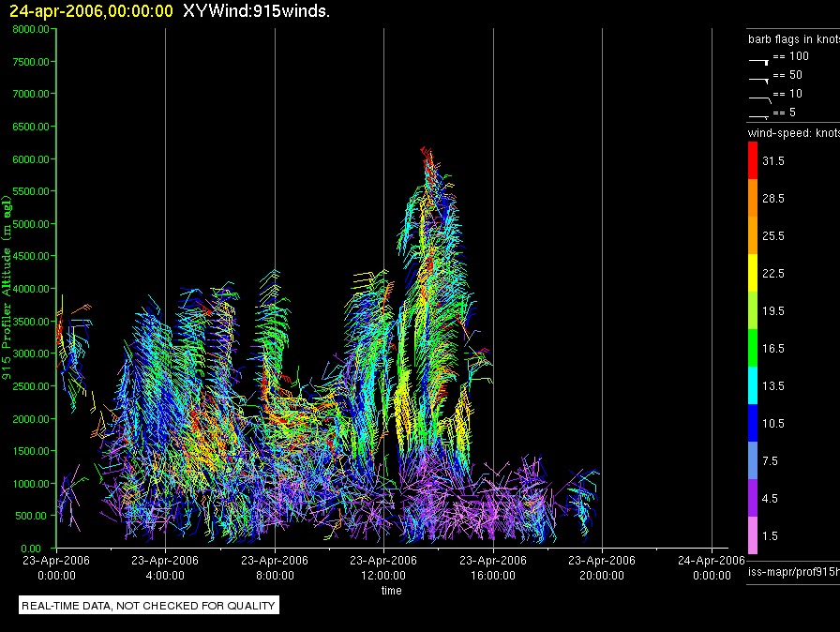The height and width of the screenshot is (632, 840).
Task: Click the 23-Apr-2006 0:00:00 time label
Action: (56, 567)
